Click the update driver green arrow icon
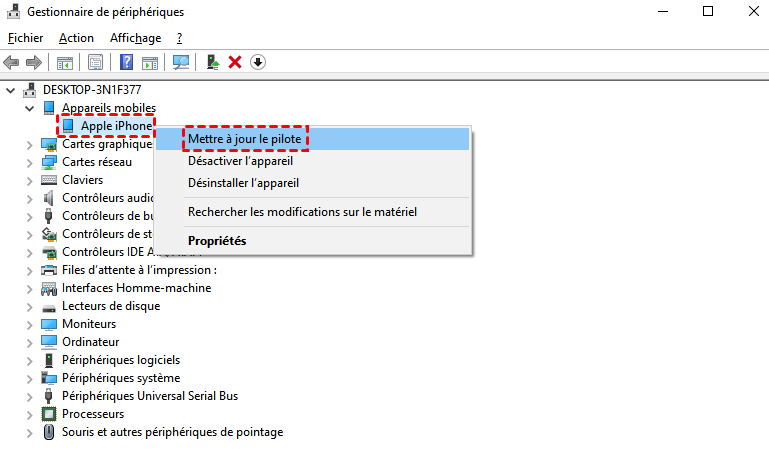Image resolution: width=769 pixels, height=458 pixels. [212, 62]
